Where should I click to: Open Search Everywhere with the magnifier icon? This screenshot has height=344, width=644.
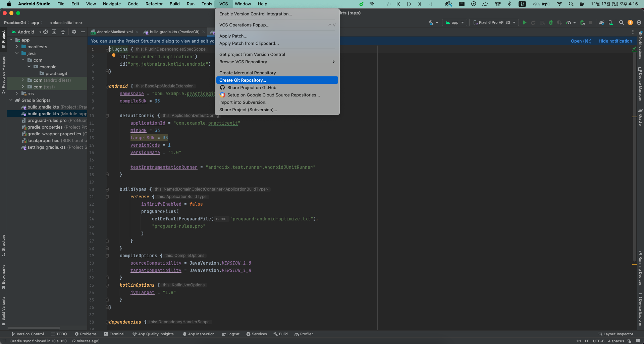(622, 22)
